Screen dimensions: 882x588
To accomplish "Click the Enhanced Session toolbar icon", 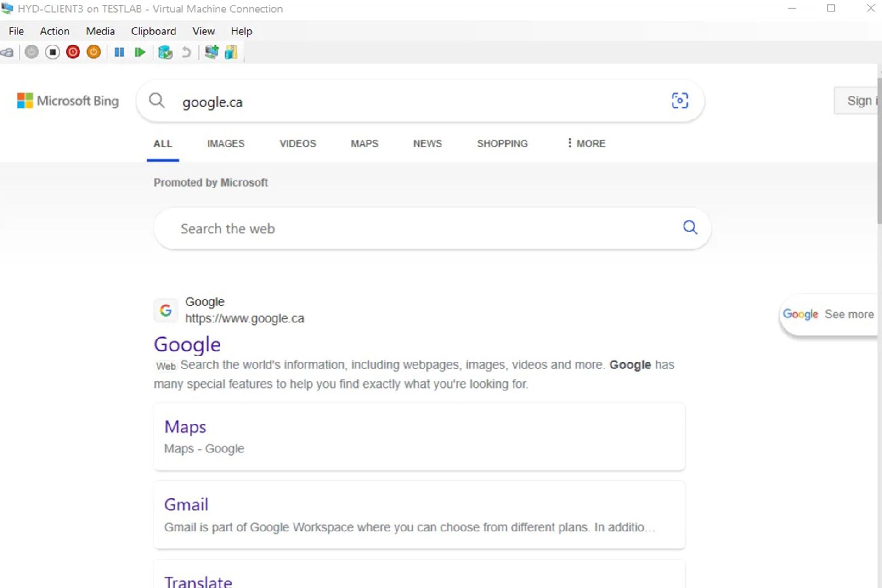I will click(x=212, y=52).
